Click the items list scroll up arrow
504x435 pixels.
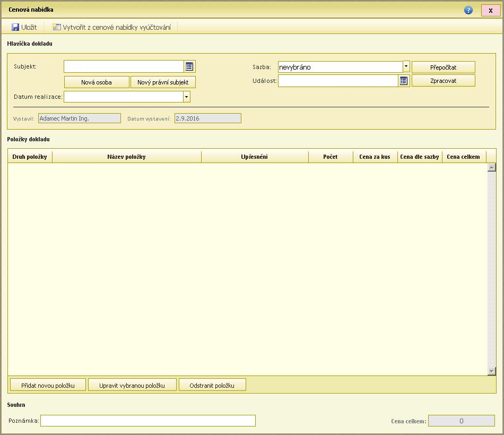[x=491, y=167]
